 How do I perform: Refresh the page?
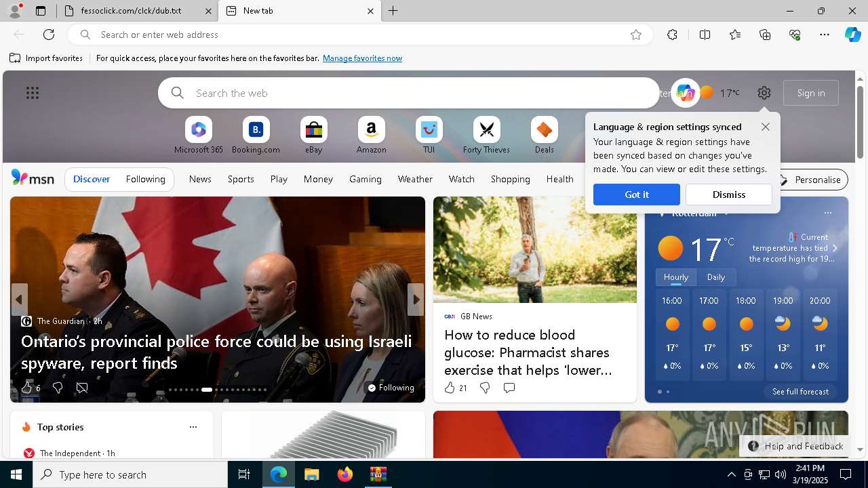point(49,35)
